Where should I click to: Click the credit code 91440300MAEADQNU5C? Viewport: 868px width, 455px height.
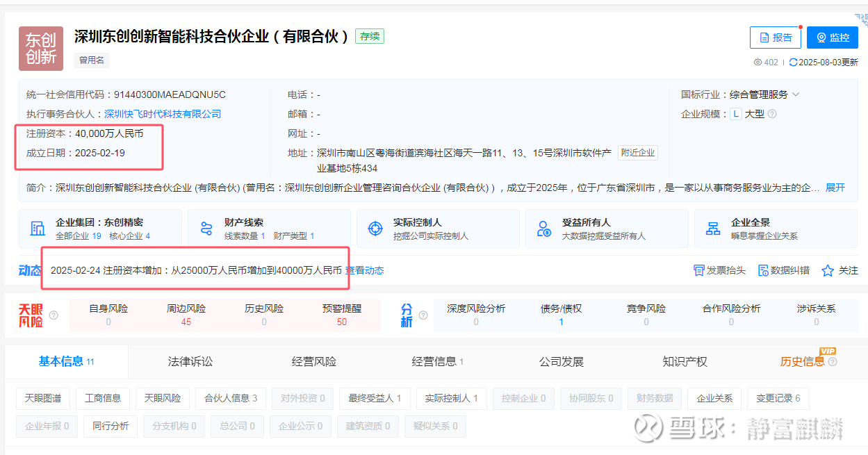(170, 94)
